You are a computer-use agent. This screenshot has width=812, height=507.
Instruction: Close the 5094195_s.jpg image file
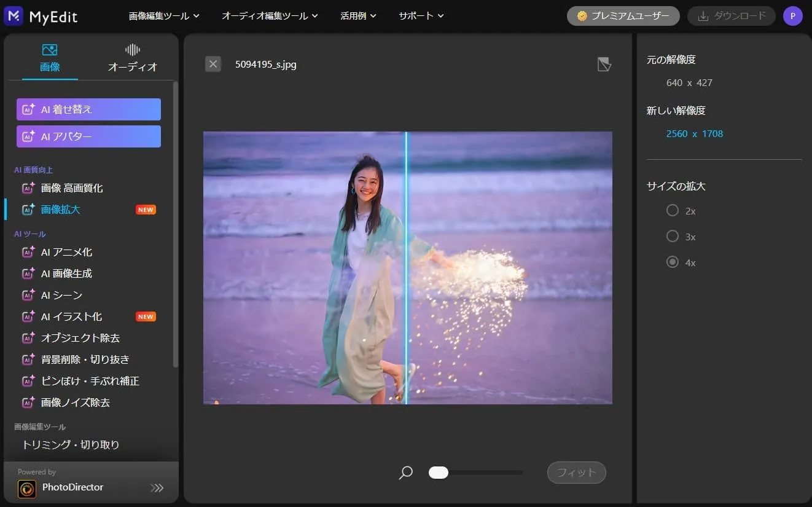[x=213, y=64]
